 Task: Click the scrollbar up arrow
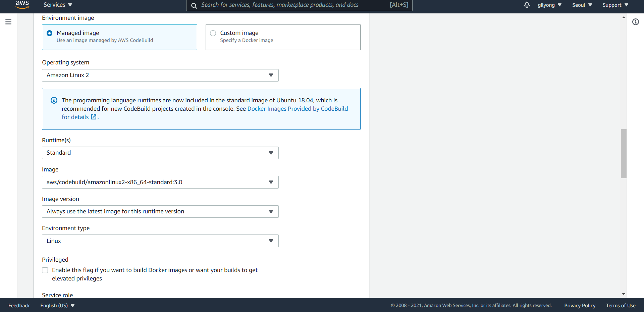pyautogui.click(x=624, y=17)
